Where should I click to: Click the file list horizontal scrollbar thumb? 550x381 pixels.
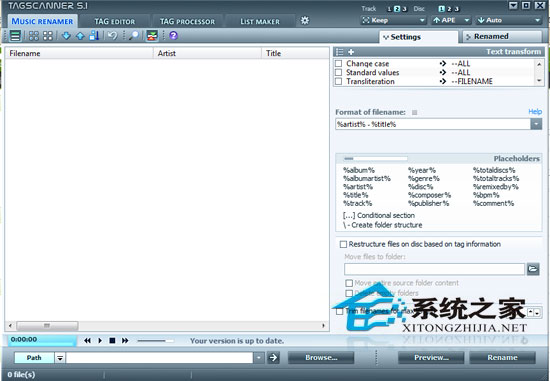tap(47, 326)
